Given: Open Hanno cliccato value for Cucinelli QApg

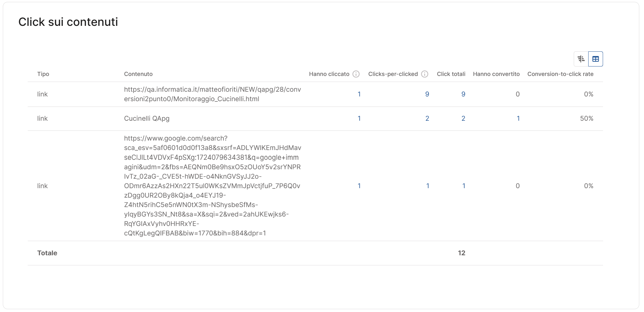Looking at the screenshot, I should point(359,118).
